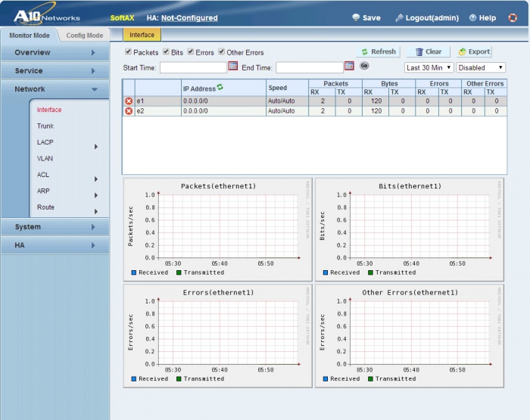Open LACP in Network menu

pos(45,142)
